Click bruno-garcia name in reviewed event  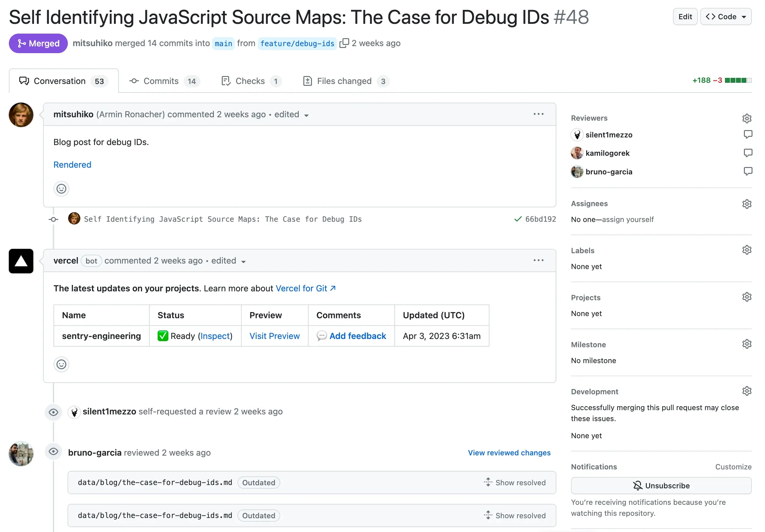pos(95,452)
